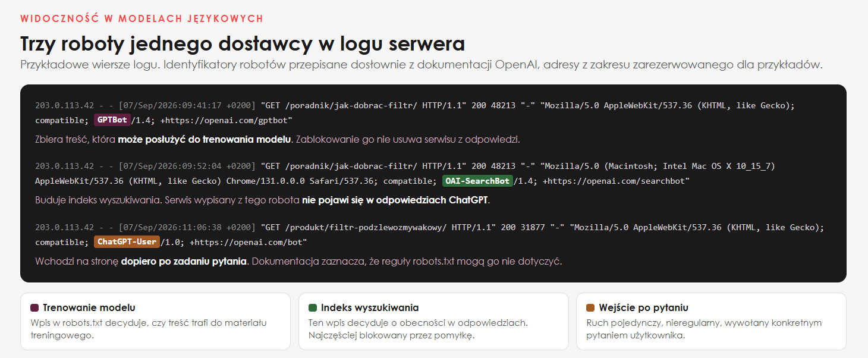The height and width of the screenshot is (358, 868).
Task: Click the heading Trzy roboty jednego dostawcy
Action: (x=243, y=44)
